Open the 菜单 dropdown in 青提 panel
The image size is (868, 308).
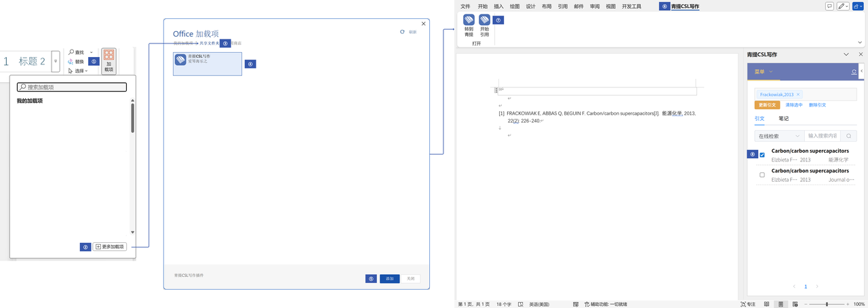coord(764,71)
